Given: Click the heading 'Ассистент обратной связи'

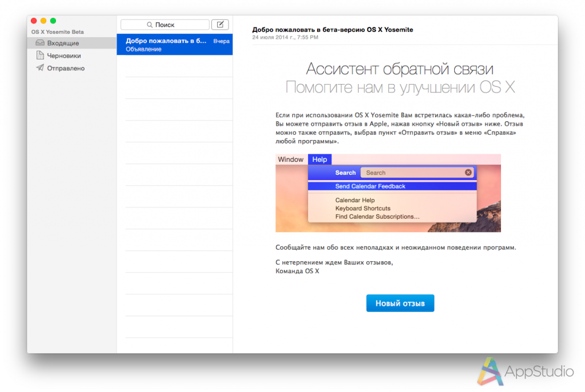Looking at the screenshot, I should tap(399, 69).
